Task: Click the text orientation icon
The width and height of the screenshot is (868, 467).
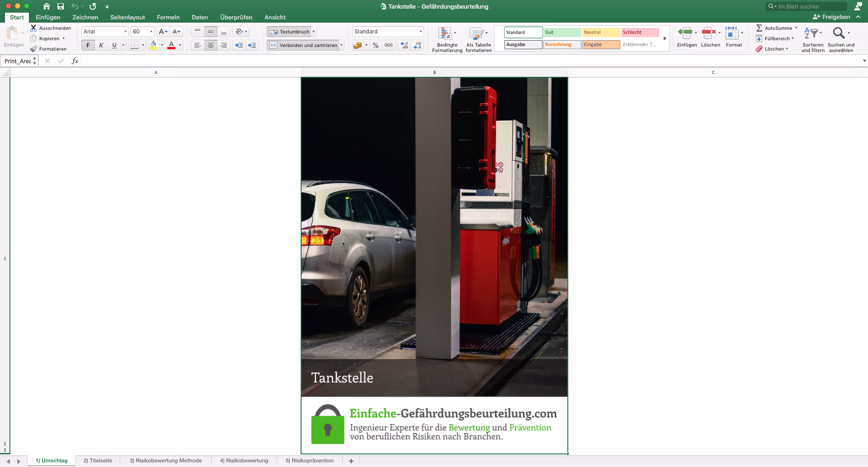Action: (239, 32)
